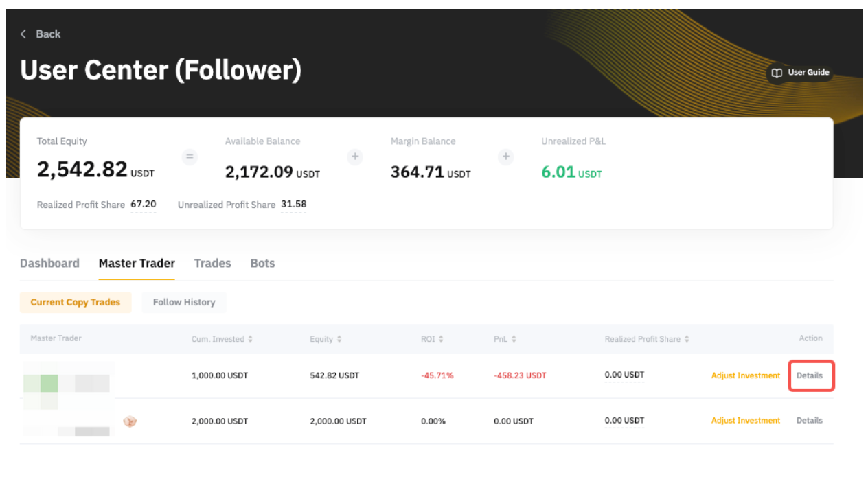This screenshot has width=868, height=486.
Task: Open the User Guide book icon
Action: (777, 73)
